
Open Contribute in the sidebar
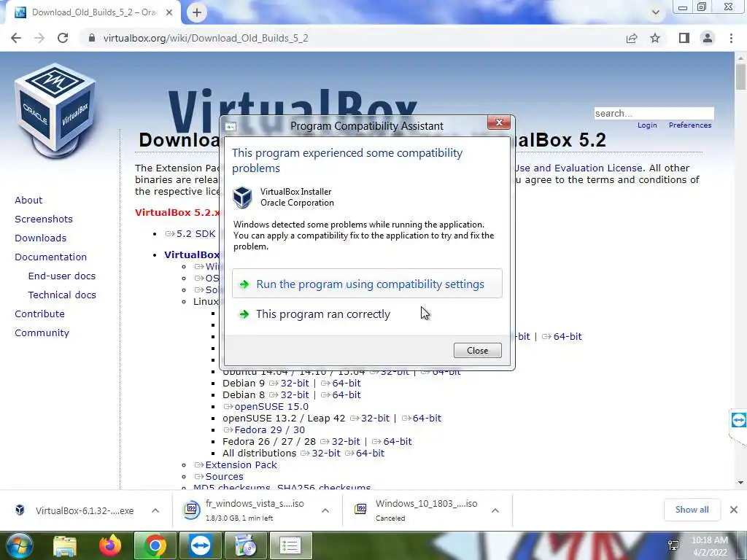tap(39, 314)
